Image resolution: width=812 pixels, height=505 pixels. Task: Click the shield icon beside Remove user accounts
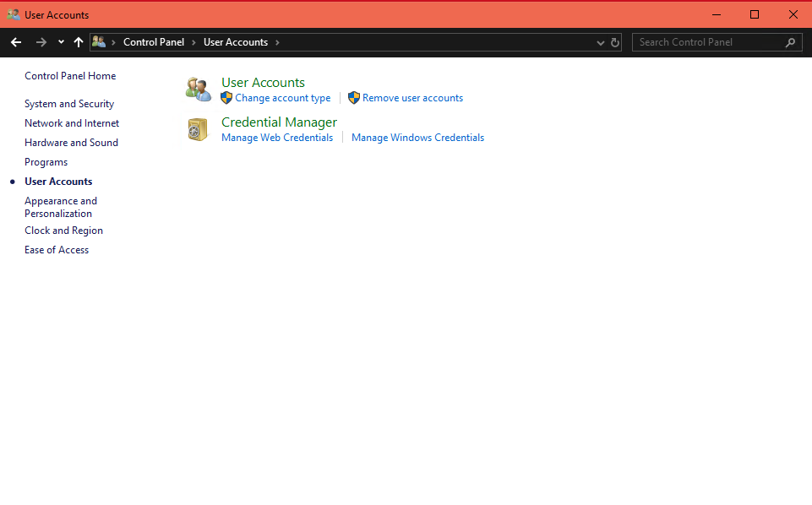pos(354,98)
